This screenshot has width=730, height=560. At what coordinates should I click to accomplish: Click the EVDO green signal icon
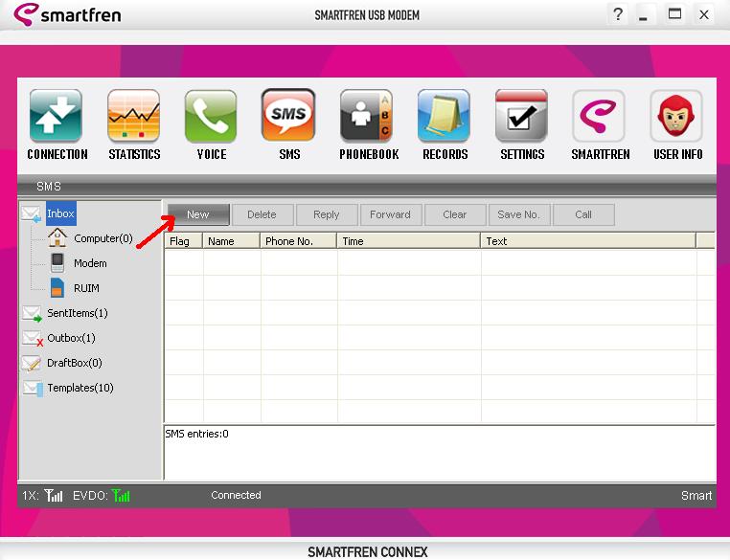click(121, 496)
